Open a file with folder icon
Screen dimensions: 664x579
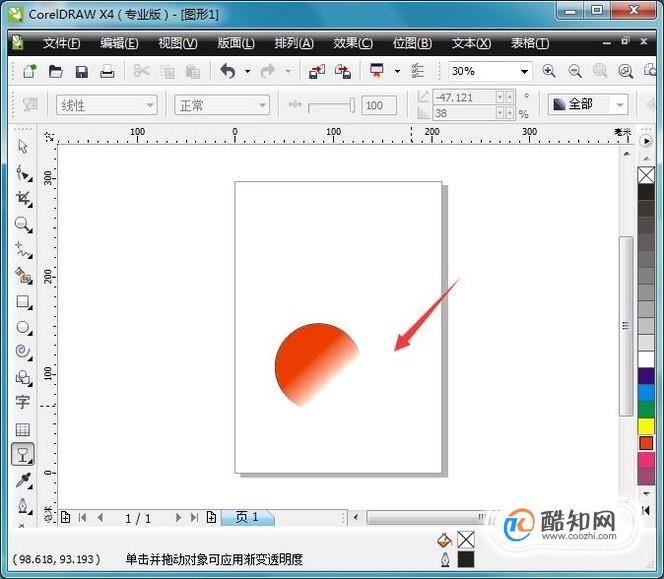pos(55,71)
